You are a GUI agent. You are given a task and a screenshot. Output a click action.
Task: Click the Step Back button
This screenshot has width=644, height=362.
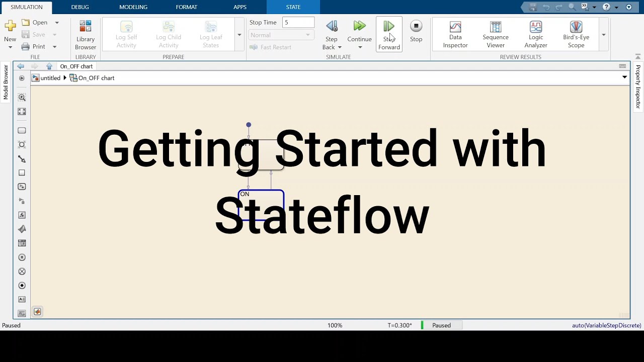[332, 31]
